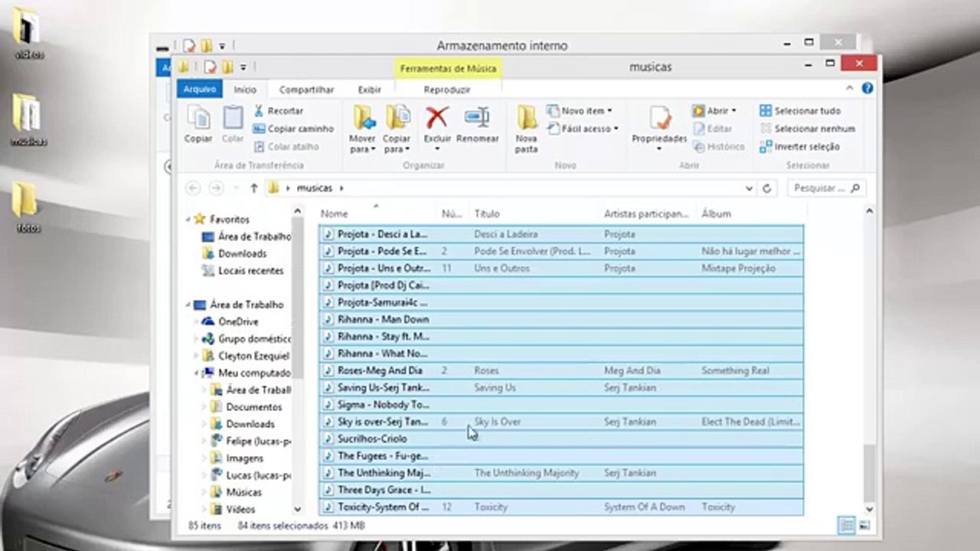This screenshot has width=980, height=551.
Task: Sort by the Nome column header
Action: [377, 214]
